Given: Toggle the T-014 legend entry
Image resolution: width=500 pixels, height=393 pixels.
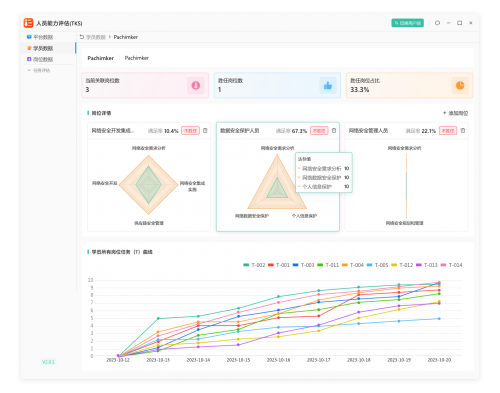Looking at the screenshot, I should coord(451,265).
